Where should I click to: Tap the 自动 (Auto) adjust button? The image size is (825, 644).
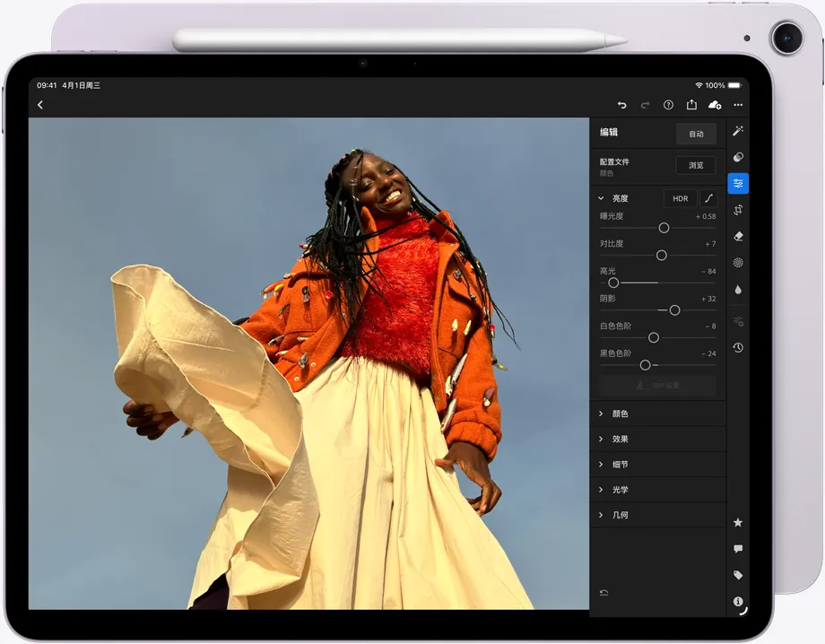point(696,134)
